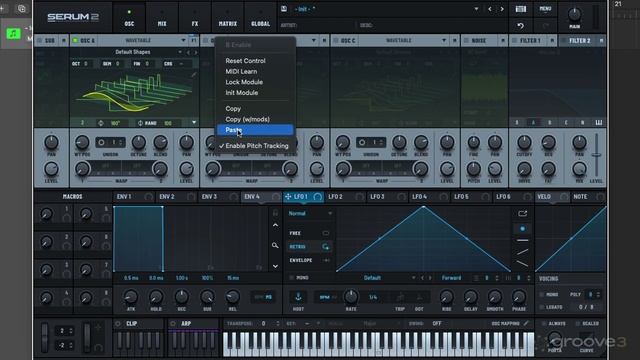Click the envelope zoom magnifier icon
The image size is (640, 360).
(x=276, y=245)
